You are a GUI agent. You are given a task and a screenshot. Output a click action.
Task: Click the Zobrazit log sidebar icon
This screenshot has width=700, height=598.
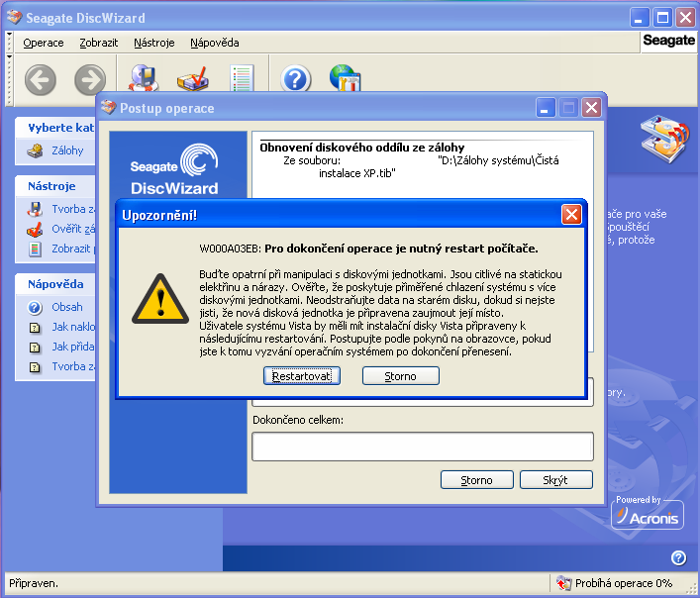35,249
